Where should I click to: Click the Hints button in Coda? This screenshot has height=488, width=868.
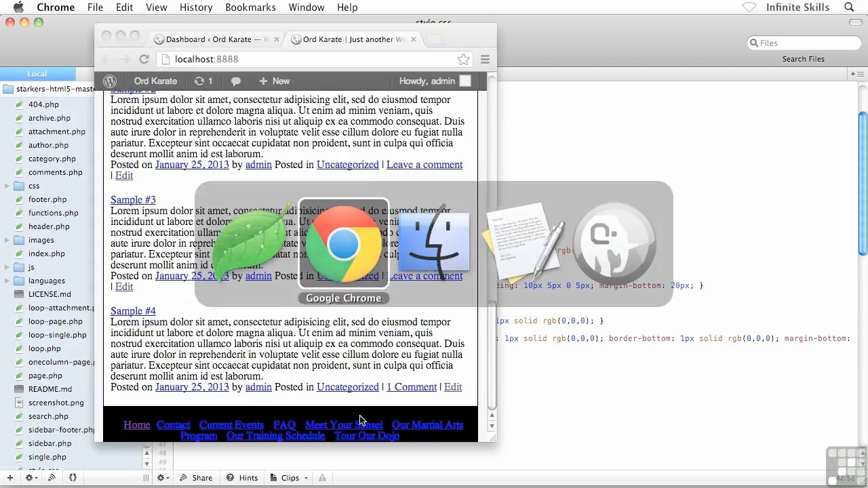point(242,478)
